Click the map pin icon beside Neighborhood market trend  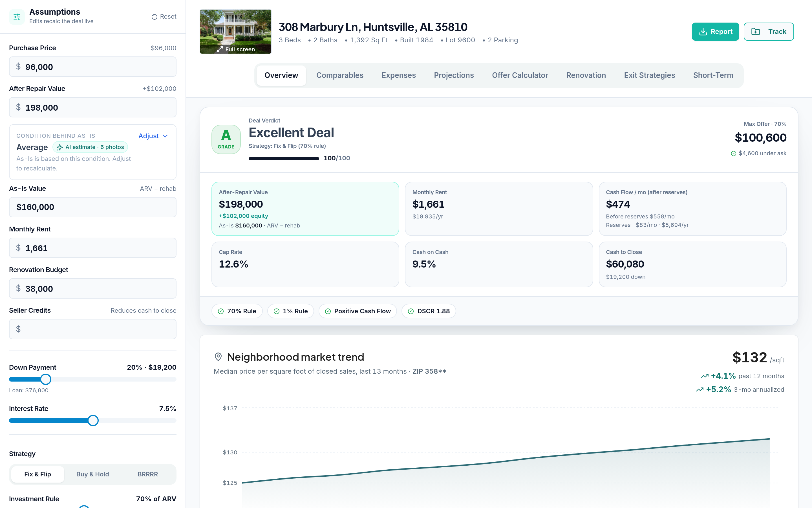218,357
